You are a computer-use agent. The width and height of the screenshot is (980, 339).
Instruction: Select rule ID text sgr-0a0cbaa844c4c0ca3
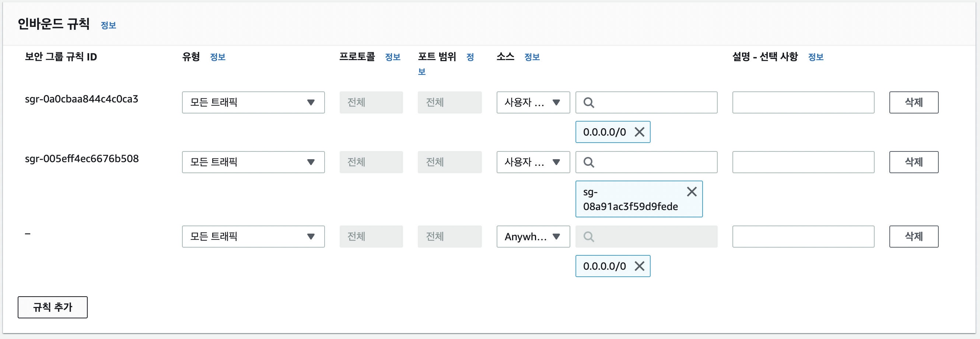(x=81, y=99)
